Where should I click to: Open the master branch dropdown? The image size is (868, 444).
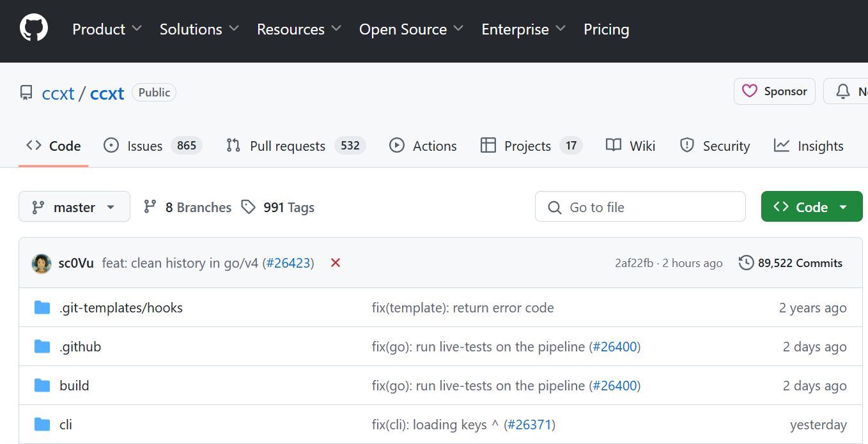pyautogui.click(x=74, y=207)
